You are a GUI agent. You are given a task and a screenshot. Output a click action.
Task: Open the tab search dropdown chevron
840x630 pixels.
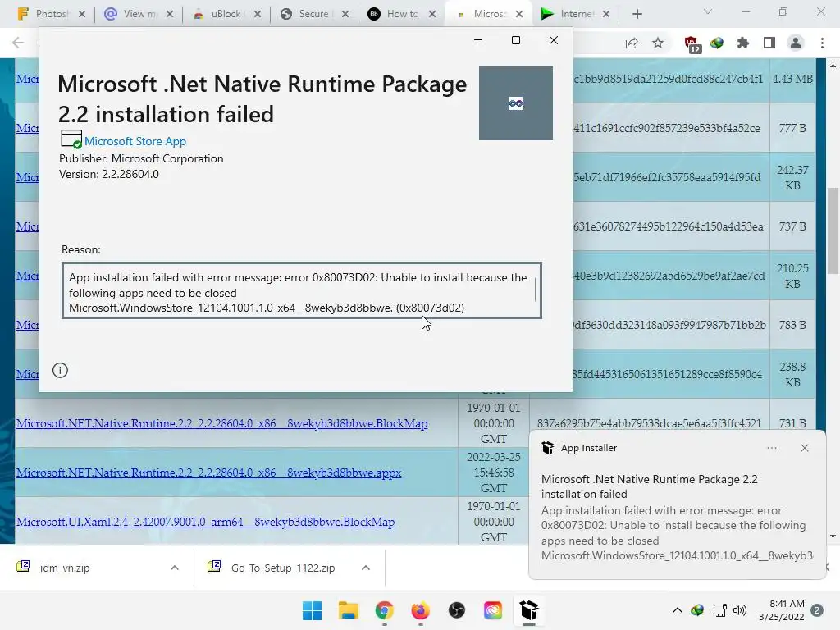(708, 11)
